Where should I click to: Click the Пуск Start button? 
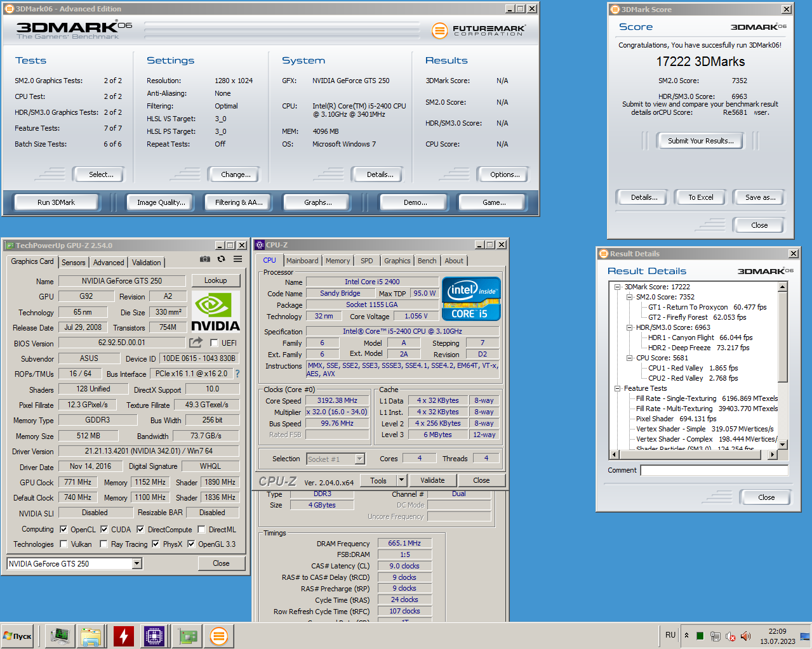tap(18, 636)
